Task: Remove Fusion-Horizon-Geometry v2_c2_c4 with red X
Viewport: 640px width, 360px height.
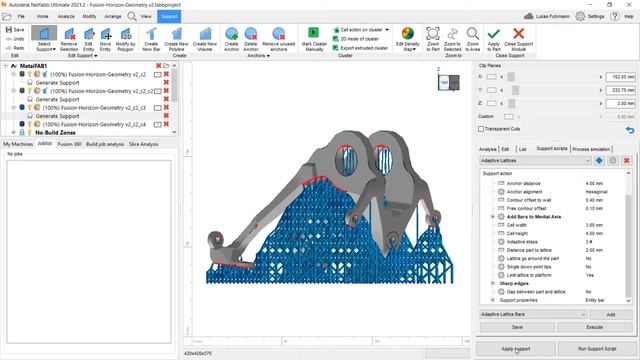Action: (166, 124)
